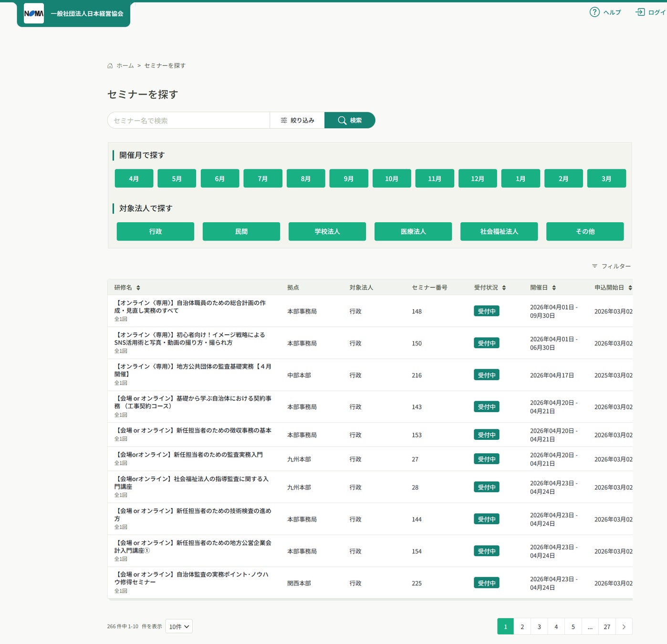Screen dimensions: 667x644
Task: Click the filter lines icon above table
Action: point(594,266)
